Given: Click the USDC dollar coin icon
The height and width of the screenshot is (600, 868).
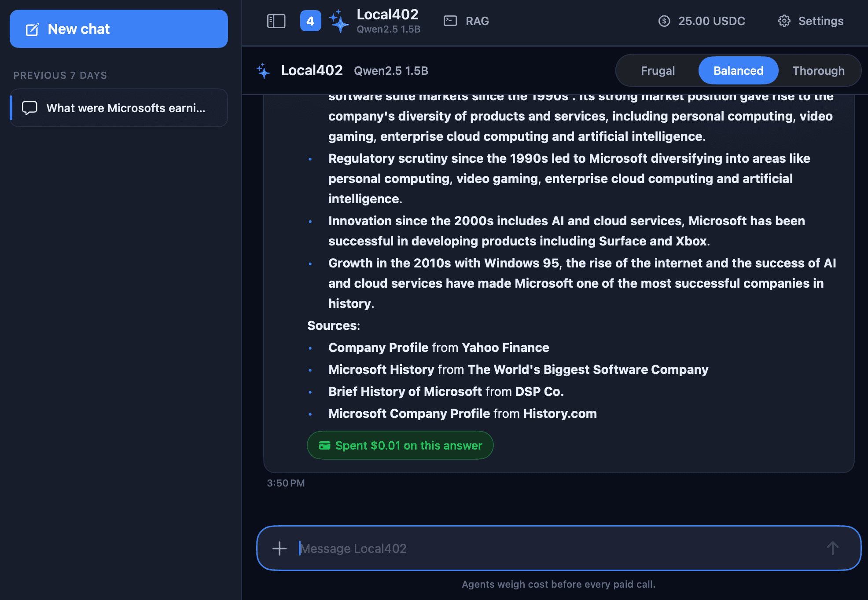Looking at the screenshot, I should [x=664, y=21].
